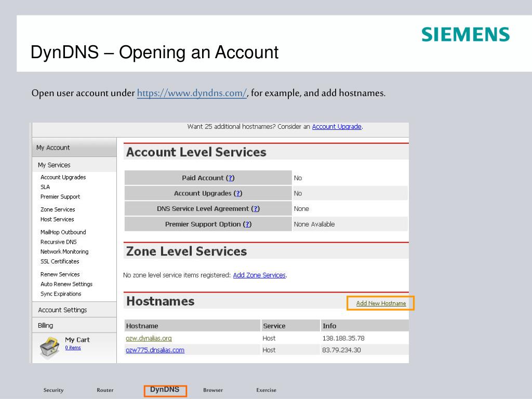Open the SLA sidebar entry
This screenshot has width=532, height=399.
pos(45,187)
